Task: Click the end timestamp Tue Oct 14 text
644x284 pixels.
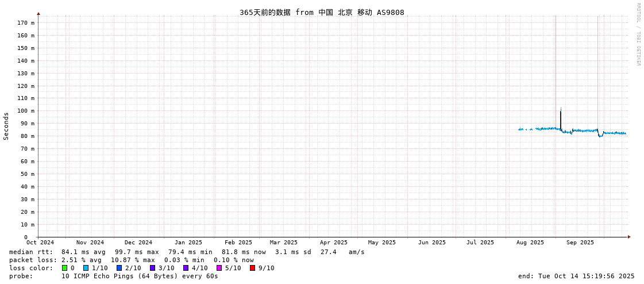Action: pyautogui.click(x=576, y=276)
